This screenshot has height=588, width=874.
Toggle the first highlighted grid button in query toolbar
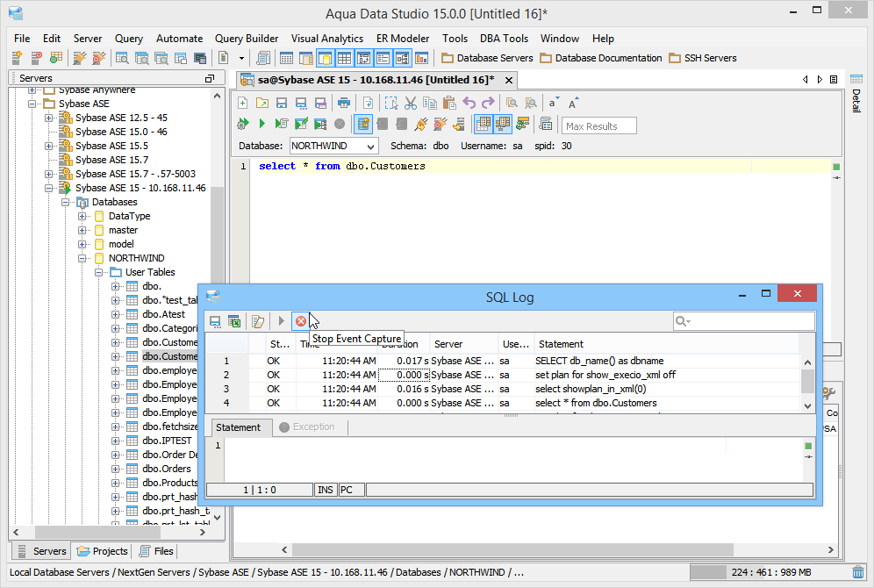[x=484, y=124]
